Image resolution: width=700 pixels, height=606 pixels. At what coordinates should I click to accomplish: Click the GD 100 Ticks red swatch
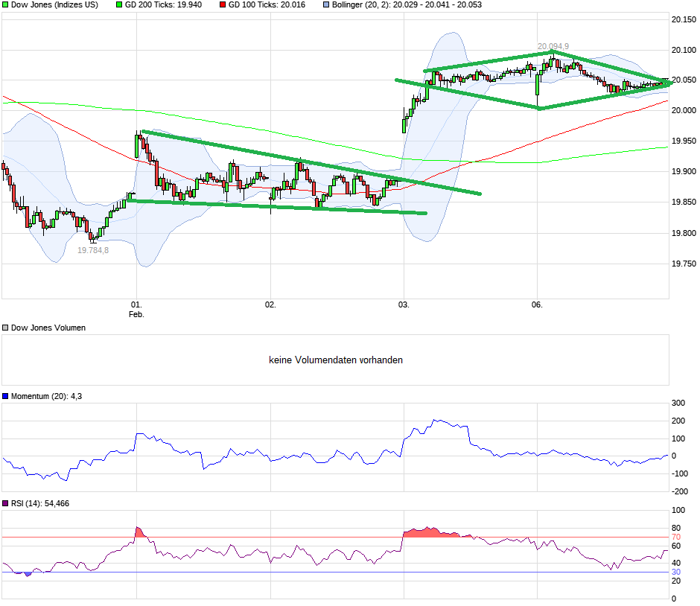point(223,5)
